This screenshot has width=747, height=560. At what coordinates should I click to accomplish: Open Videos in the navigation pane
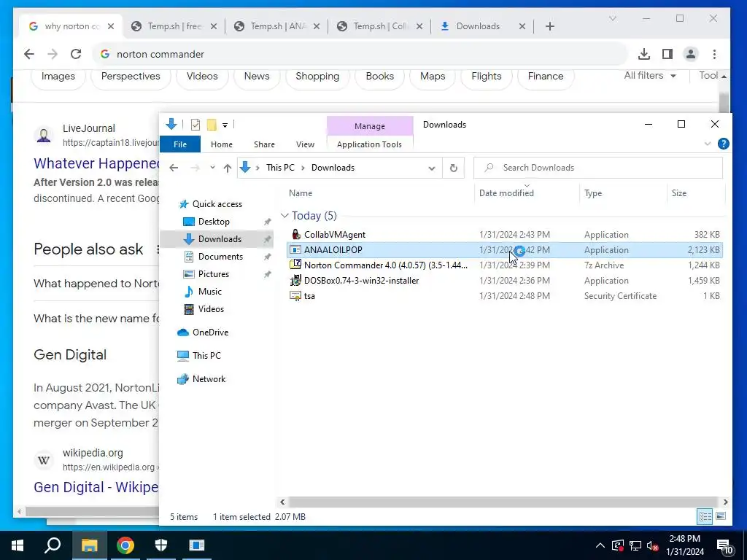coord(211,309)
